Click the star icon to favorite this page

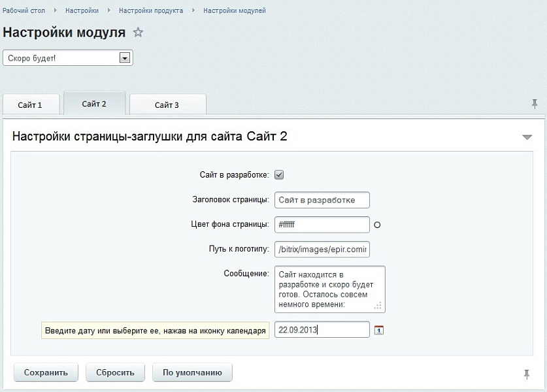138,31
